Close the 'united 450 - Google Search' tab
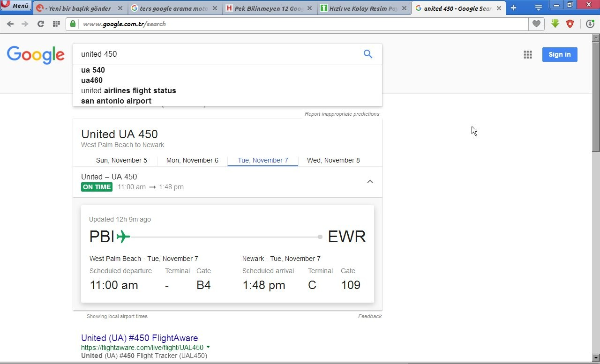This screenshot has height=364, width=600. (499, 8)
